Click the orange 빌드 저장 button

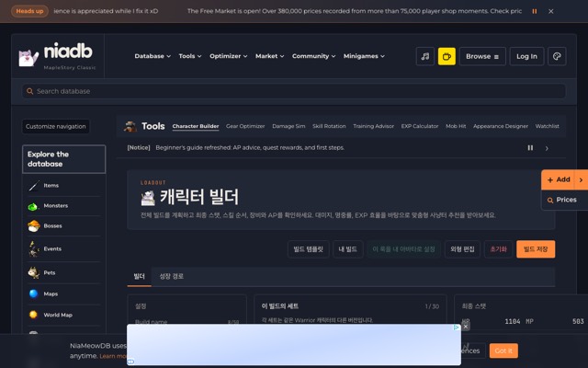pos(536,249)
